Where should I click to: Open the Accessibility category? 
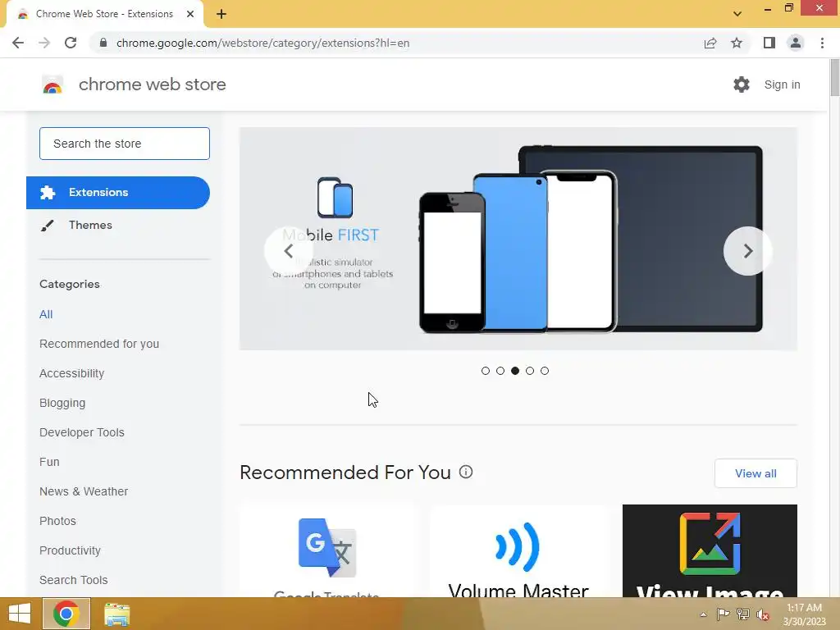pos(72,373)
